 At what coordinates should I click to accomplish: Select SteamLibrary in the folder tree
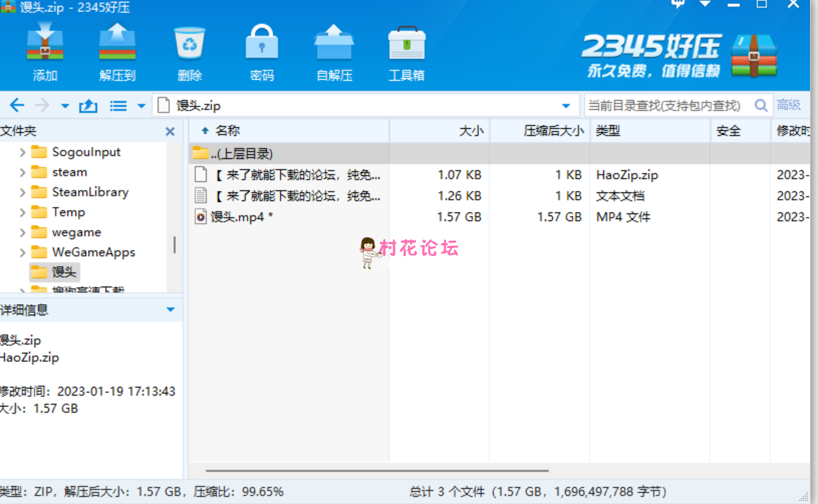[x=90, y=192]
